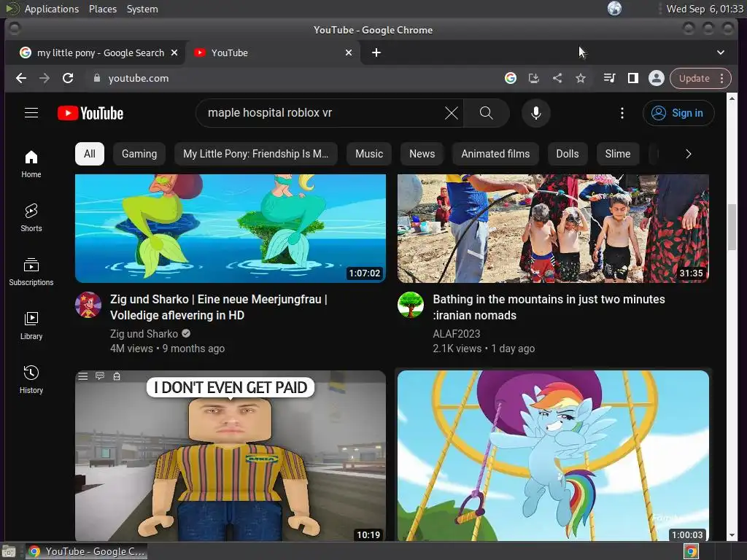Select the Animated films filter chip
The image size is (747, 560).
(x=495, y=154)
